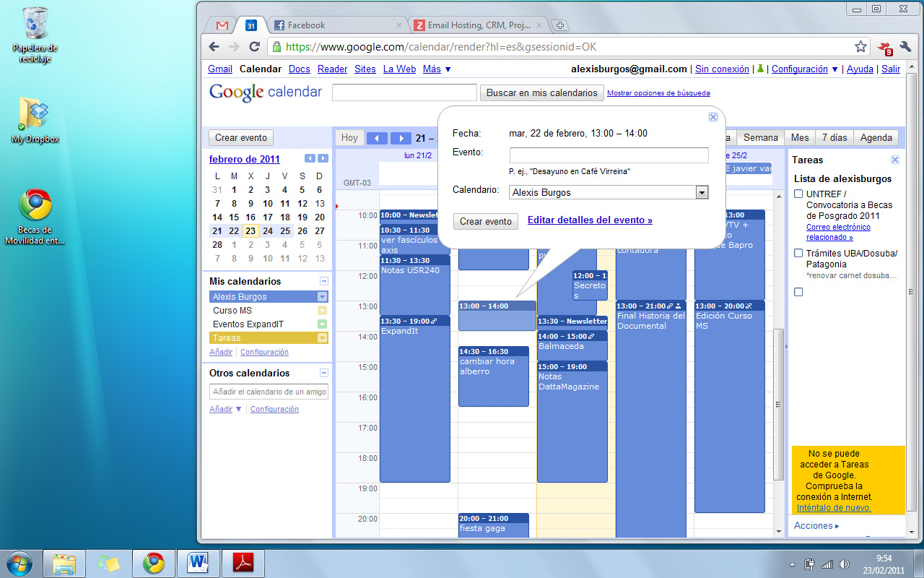Image resolution: width=924 pixels, height=578 pixels.
Task: Open Adobe Reader from the taskbar
Action: click(x=242, y=563)
